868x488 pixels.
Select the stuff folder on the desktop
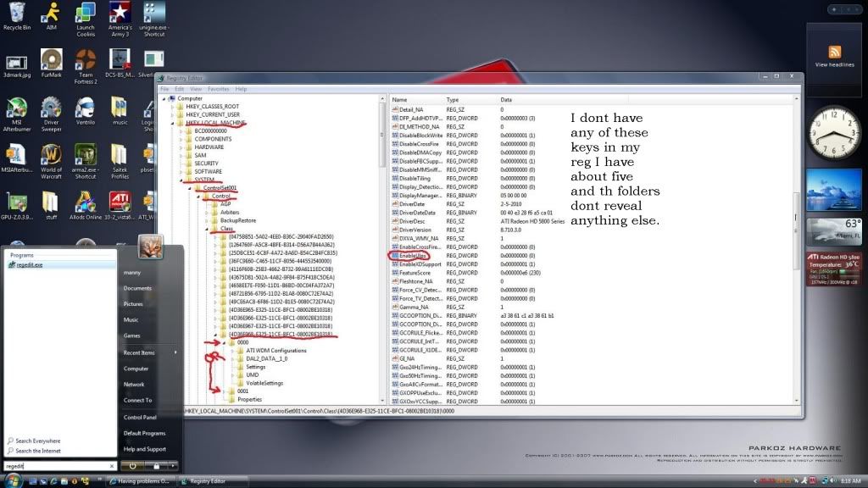pos(51,206)
